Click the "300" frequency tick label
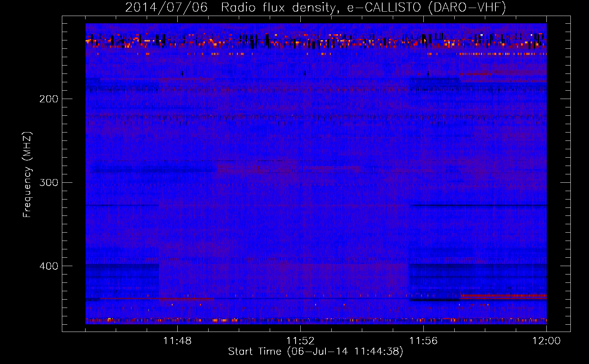 pos(49,182)
